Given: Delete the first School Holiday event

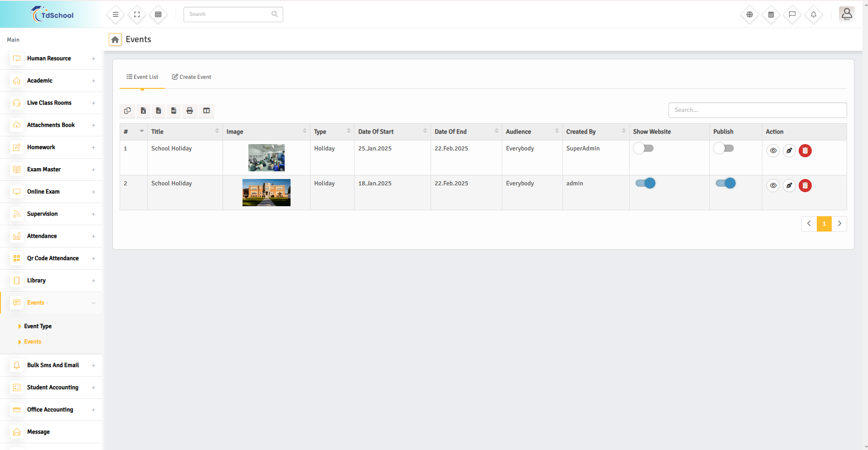Looking at the screenshot, I should click(805, 150).
